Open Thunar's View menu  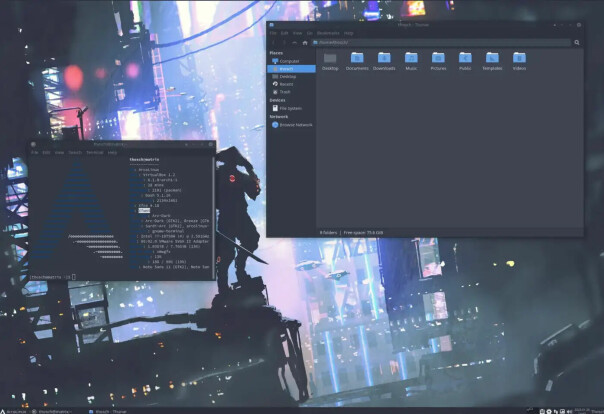pyautogui.click(x=297, y=33)
